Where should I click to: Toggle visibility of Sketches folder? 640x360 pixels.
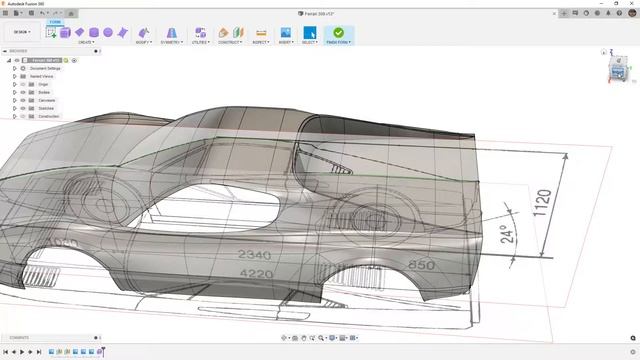point(23,108)
